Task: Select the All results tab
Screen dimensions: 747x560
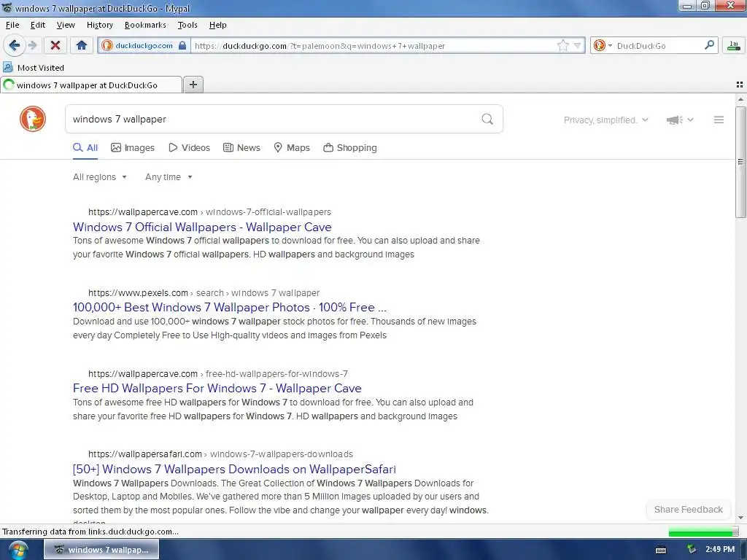Action: [x=85, y=147]
